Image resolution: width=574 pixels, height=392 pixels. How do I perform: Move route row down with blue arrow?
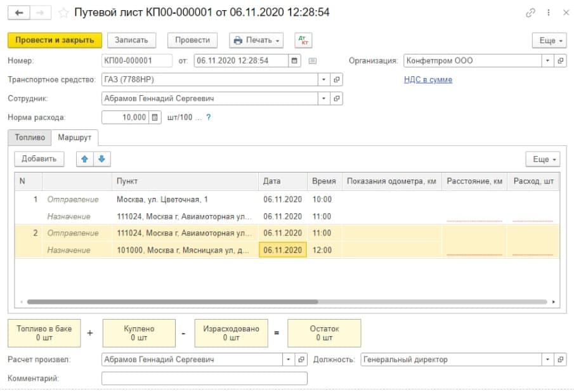coord(102,159)
